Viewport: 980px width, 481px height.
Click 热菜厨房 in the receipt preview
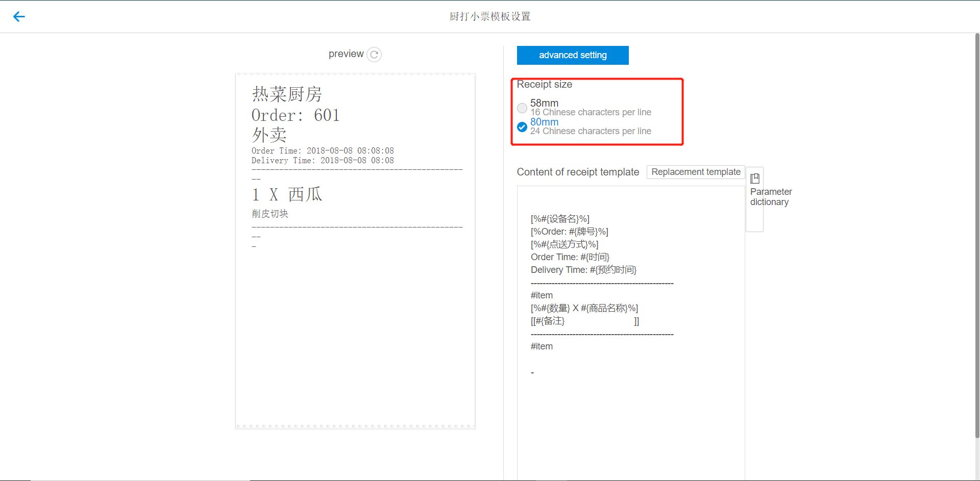tap(287, 94)
